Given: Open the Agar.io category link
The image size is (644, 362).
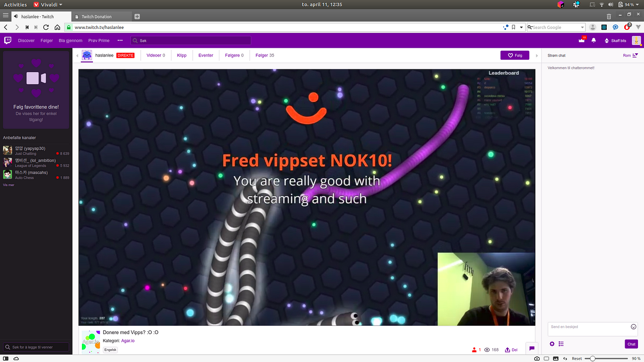Looking at the screenshot, I should pos(128,341).
